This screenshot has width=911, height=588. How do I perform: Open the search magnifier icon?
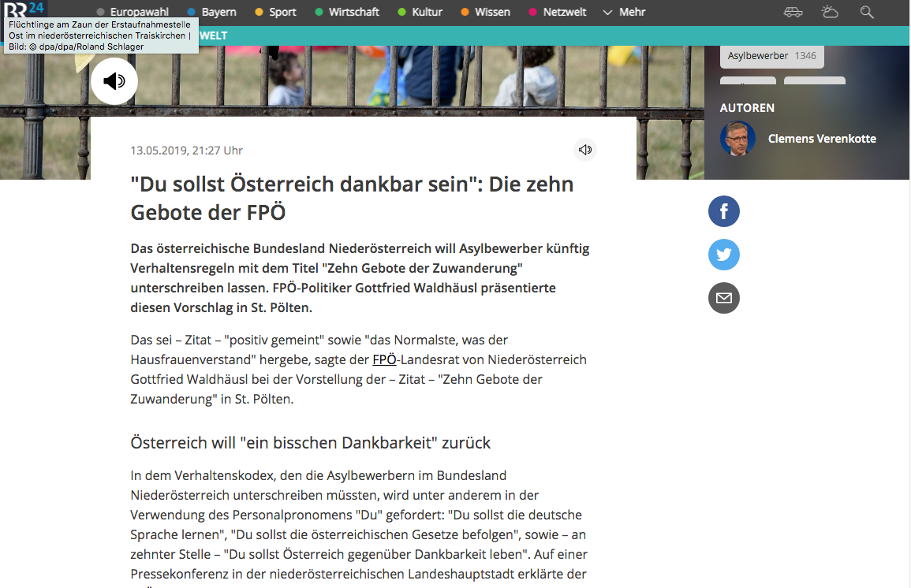(867, 12)
